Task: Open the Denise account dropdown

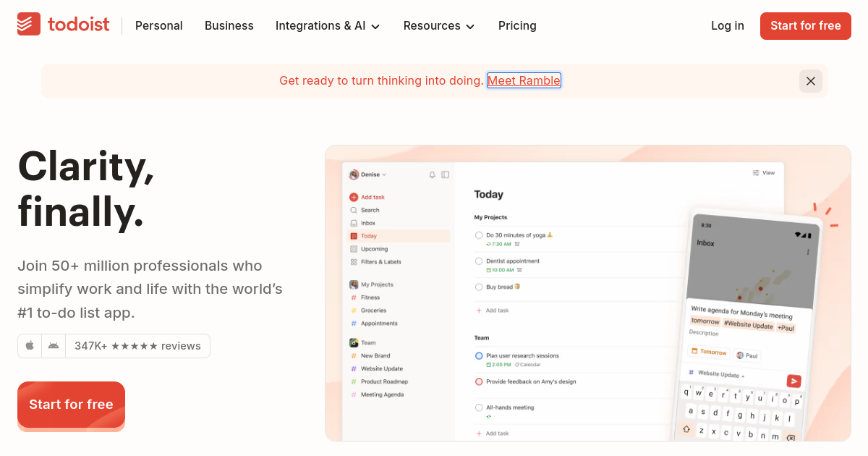Action: pos(368,174)
